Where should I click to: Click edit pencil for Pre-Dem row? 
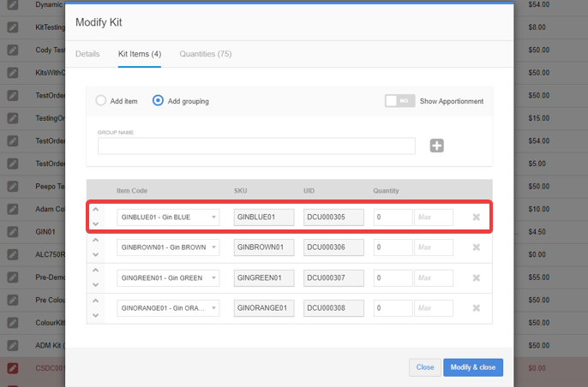[13, 277]
